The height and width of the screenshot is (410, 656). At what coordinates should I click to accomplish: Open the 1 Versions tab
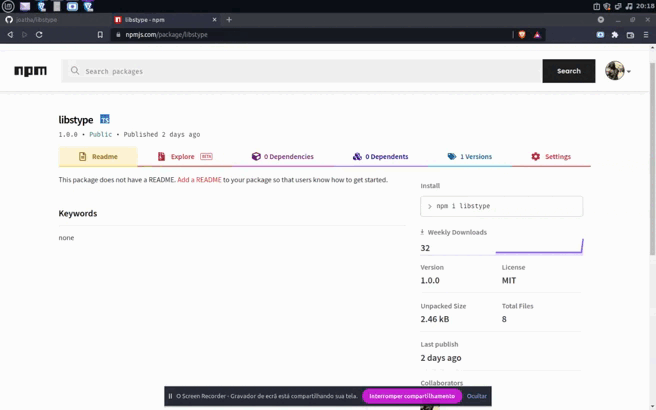[469, 156]
